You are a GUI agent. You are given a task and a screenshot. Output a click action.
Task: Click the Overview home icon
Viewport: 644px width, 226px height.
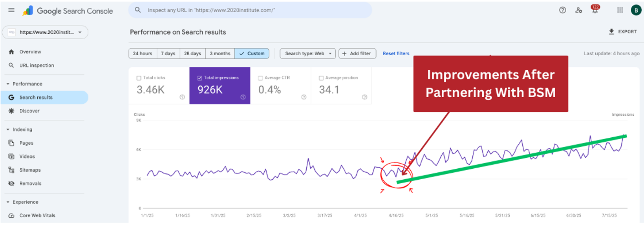[11, 52]
